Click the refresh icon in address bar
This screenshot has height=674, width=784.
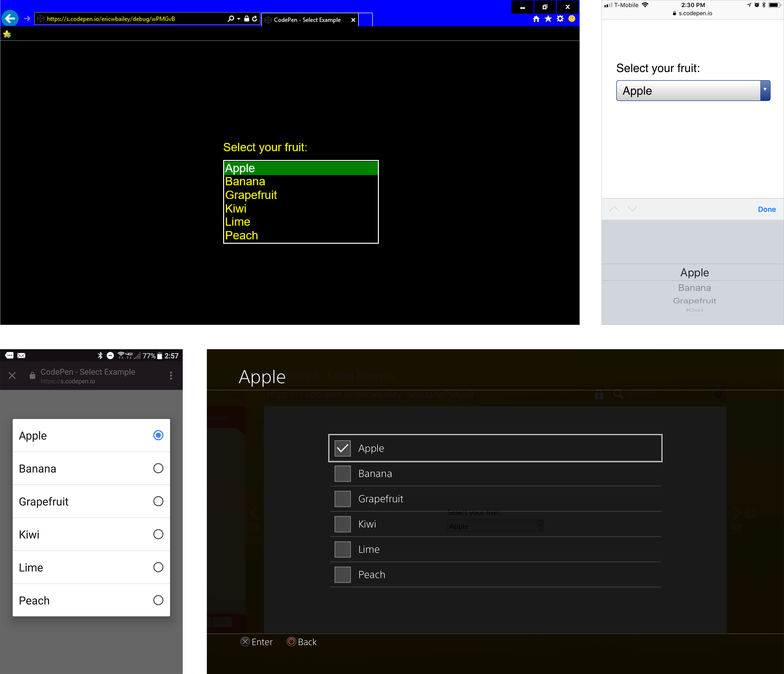255,19
